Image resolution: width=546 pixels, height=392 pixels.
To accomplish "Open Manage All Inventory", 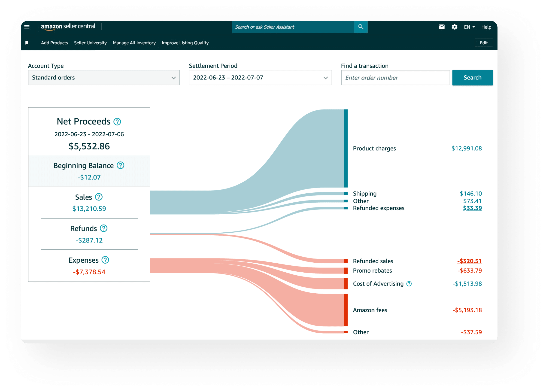I will [134, 43].
